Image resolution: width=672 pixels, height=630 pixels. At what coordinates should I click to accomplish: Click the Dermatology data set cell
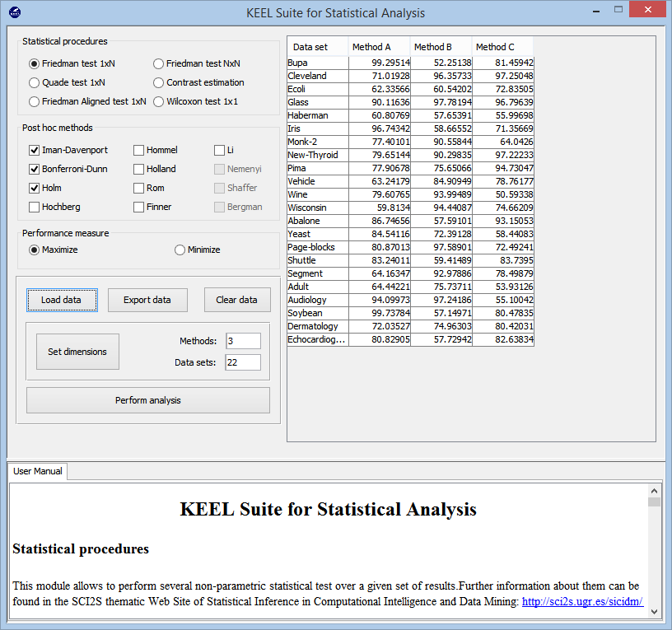click(318, 327)
